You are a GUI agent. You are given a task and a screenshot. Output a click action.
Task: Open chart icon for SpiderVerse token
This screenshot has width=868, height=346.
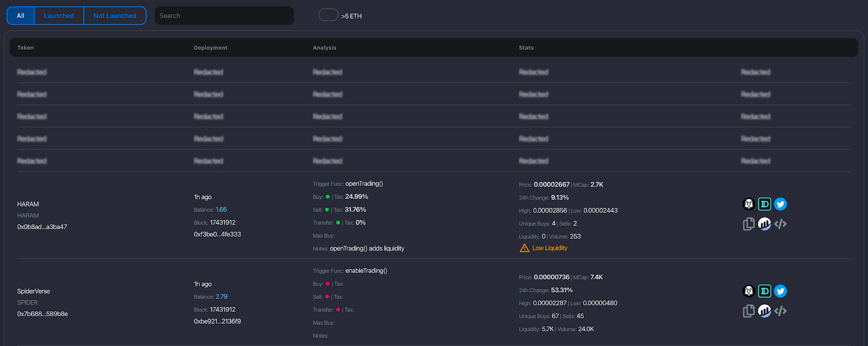click(x=764, y=311)
